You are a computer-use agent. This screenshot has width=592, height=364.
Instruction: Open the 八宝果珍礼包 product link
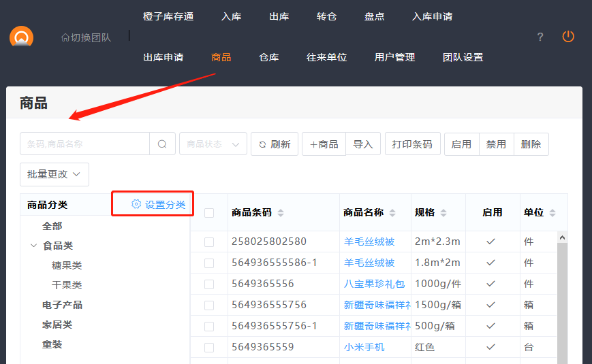pos(374,284)
